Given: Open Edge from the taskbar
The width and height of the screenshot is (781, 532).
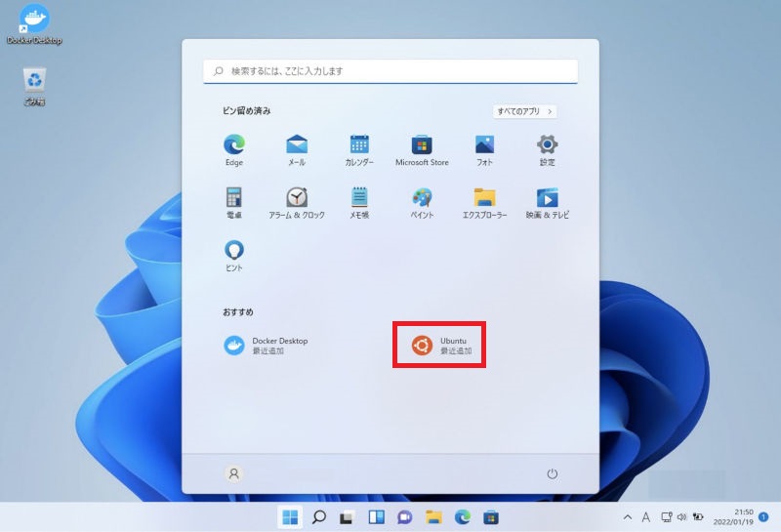Looking at the screenshot, I should click(462, 517).
